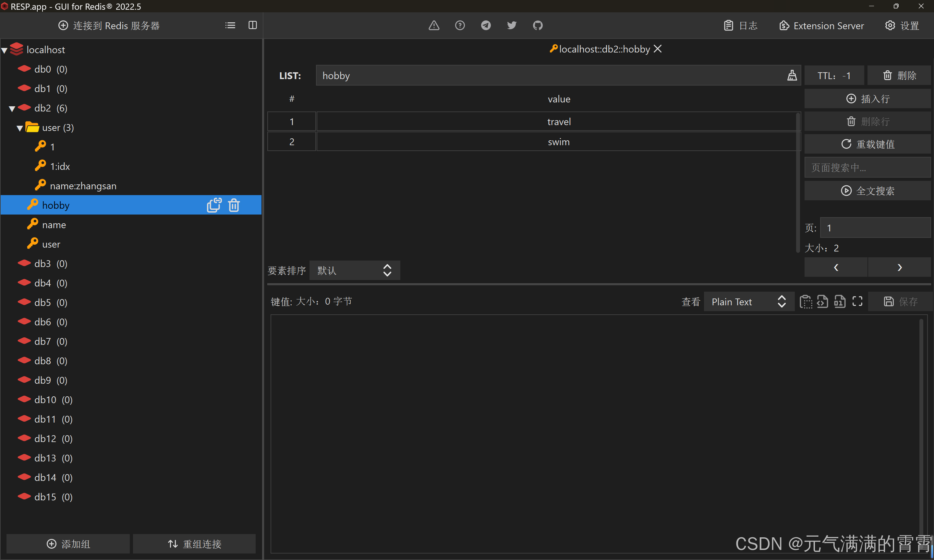Toggle the key list view icon

pos(230,25)
